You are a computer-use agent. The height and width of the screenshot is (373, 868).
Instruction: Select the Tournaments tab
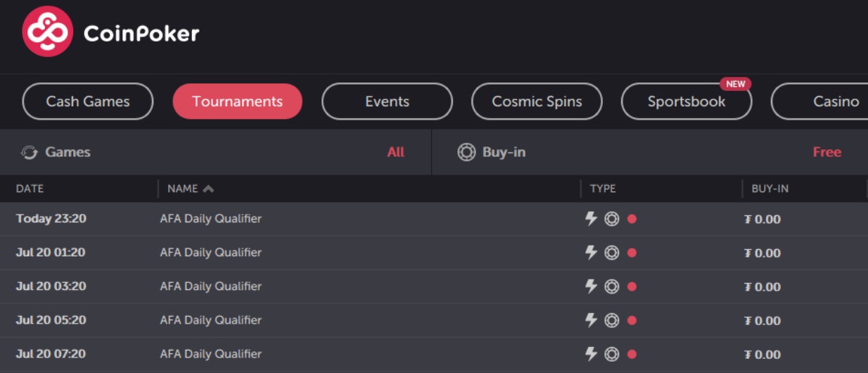[237, 101]
